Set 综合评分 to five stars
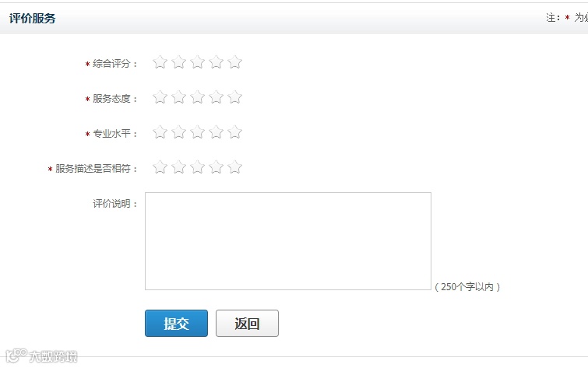Viewport: 588px width, 368px height. click(234, 62)
